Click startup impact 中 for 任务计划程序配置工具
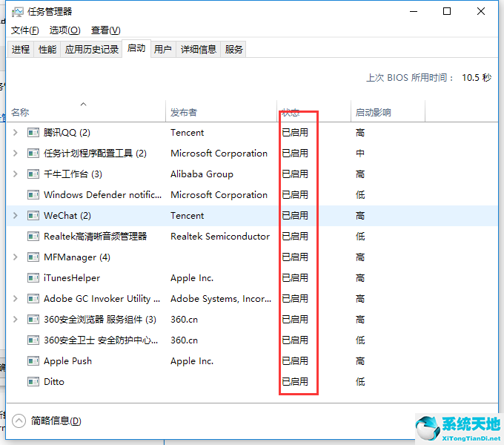504x445 pixels. coord(360,154)
